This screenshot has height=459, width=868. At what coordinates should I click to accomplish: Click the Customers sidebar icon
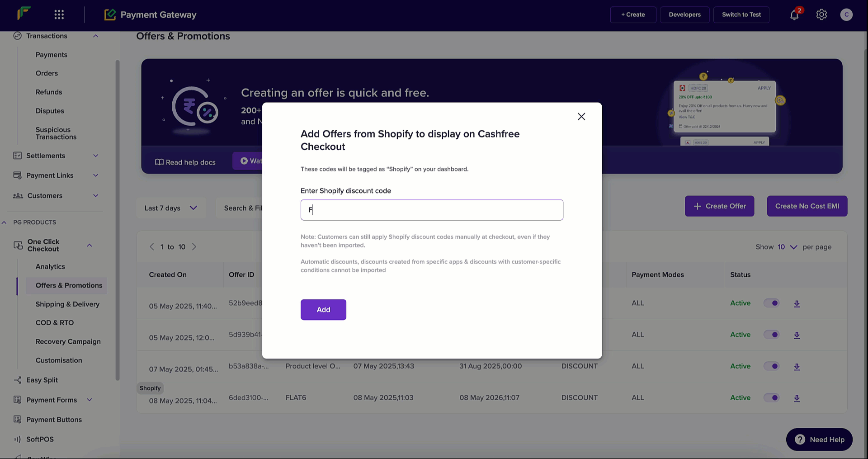point(18,196)
